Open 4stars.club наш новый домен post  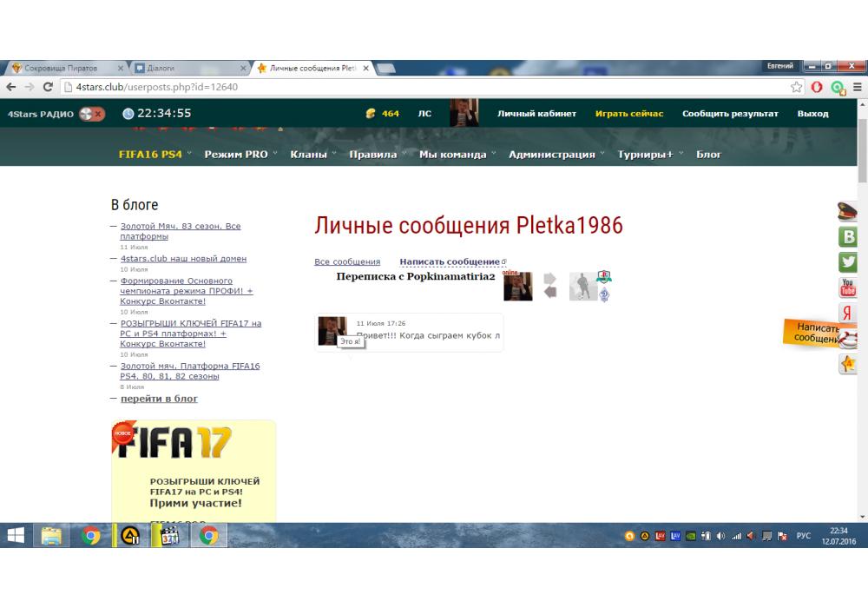pos(183,259)
